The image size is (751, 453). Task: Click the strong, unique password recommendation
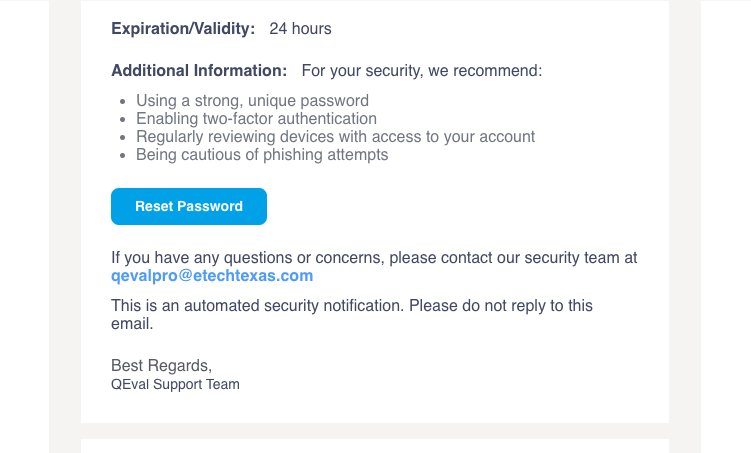click(x=252, y=101)
